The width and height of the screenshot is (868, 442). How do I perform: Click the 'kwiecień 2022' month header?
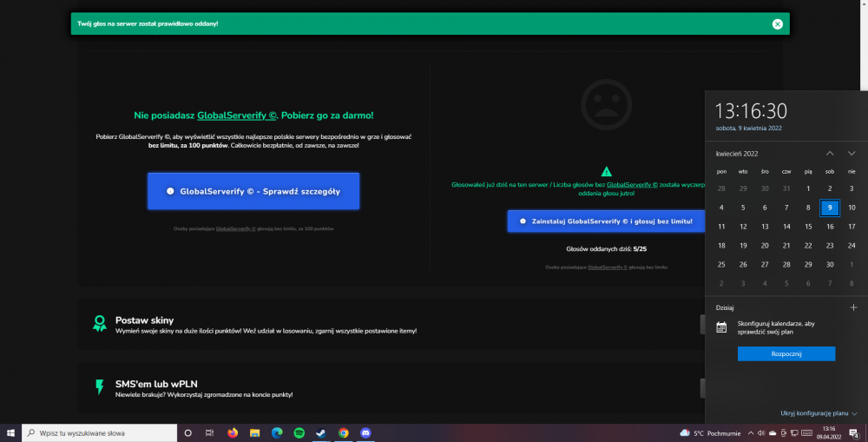(737, 154)
